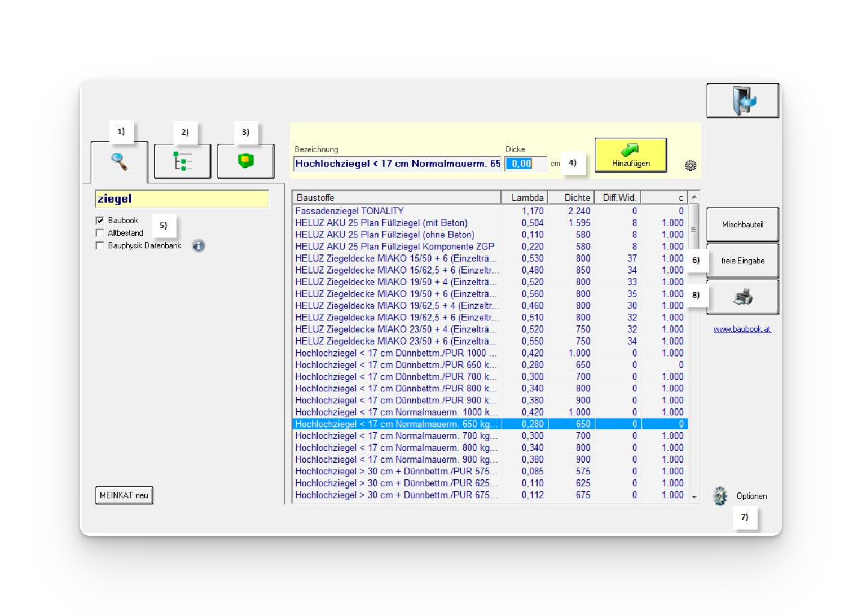Switch to the tree structure tab
The image size is (862, 616).
click(x=182, y=161)
